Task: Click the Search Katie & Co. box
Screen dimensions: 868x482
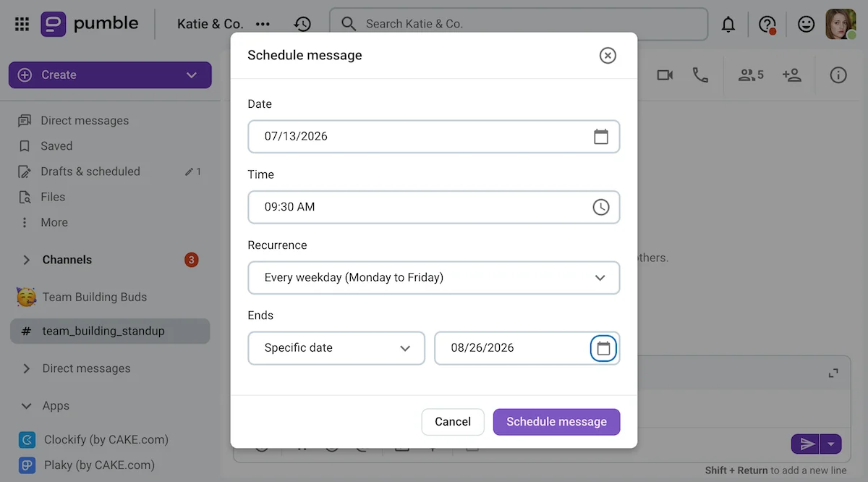Action: pyautogui.click(x=519, y=24)
